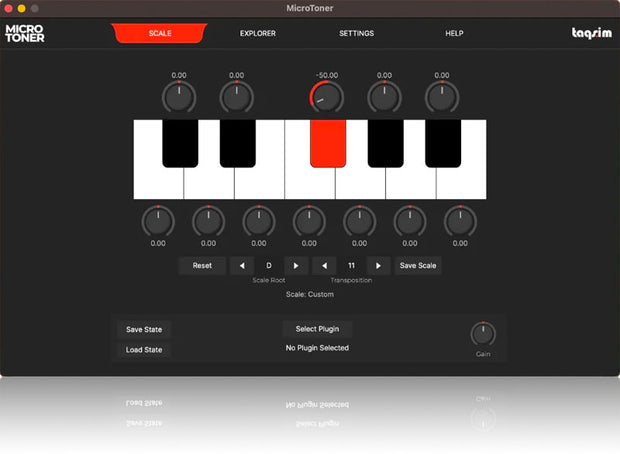This screenshot has height=454, width=620.
Task: Minimize the window with the yellow button
Action: click(22, 8)
